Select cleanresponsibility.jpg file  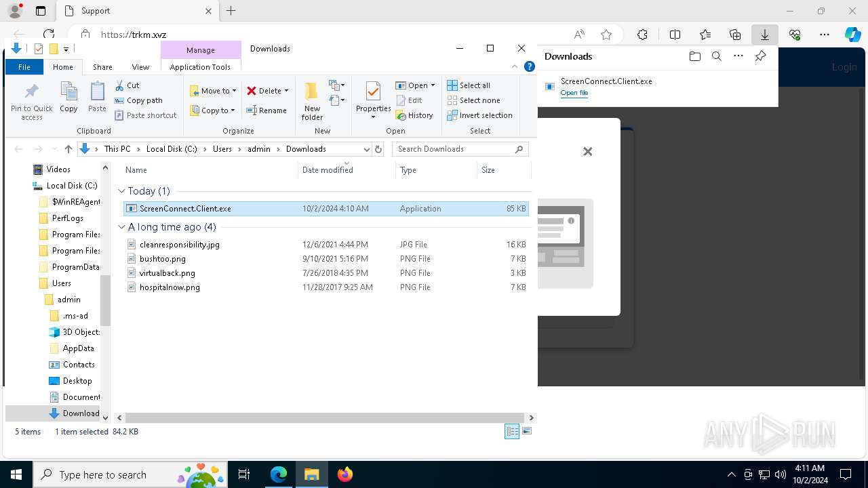326,245
